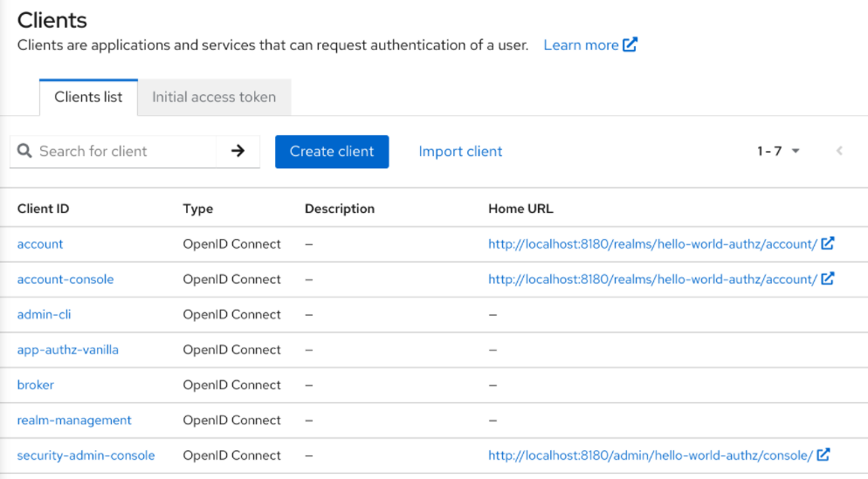868x479 pixels.
Task: Click the search arrow button
Action: point(238,151)
